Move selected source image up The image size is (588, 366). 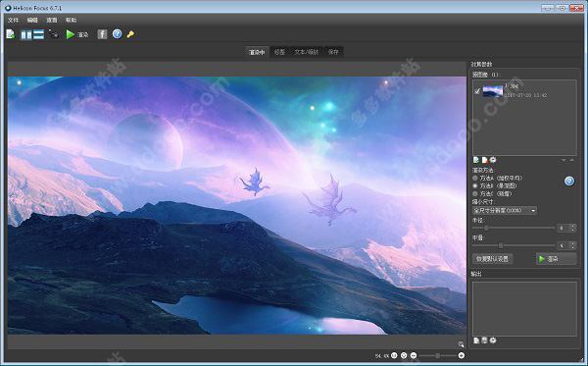(x=572, y=160)
